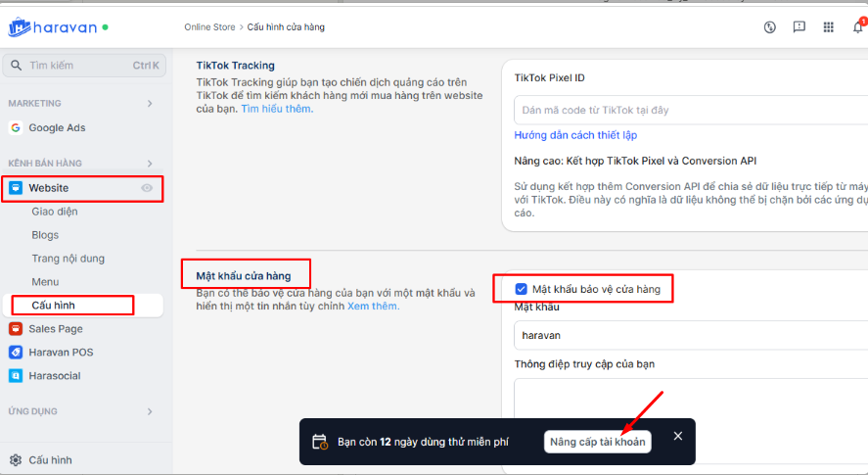Expand the KÊNH BÁN HÀNG chevron
The height and width of the screenshot is (475, 868).
point(150,164)
